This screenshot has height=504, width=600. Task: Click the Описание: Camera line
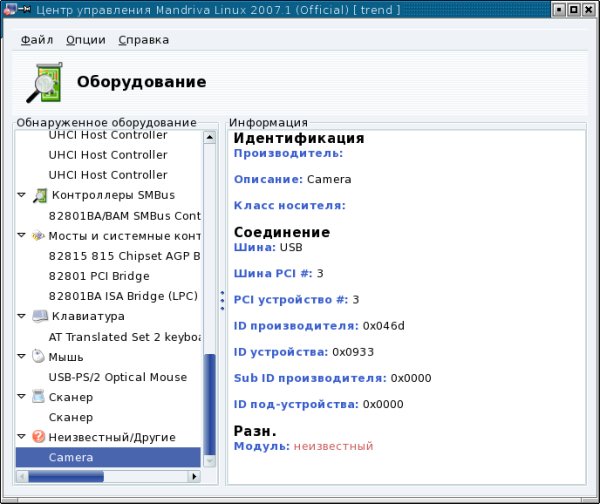292,179
